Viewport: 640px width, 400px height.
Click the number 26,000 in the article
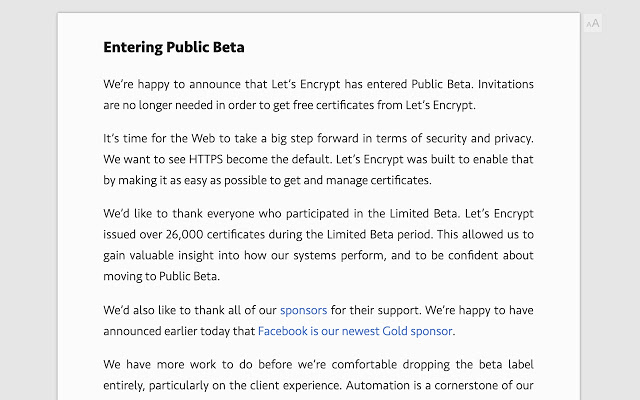[184, 235]
